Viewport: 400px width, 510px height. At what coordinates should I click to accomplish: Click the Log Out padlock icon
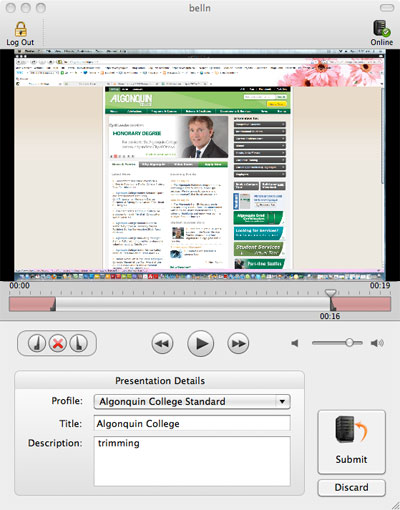(x=21, y=29)
